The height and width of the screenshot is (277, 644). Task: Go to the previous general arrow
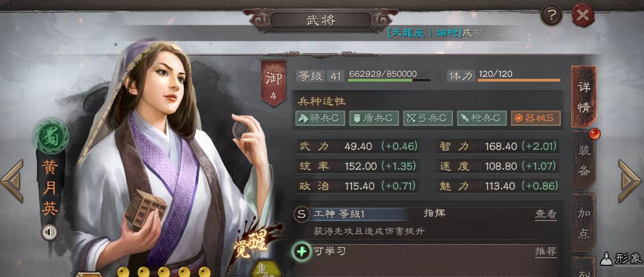[12, 181]
